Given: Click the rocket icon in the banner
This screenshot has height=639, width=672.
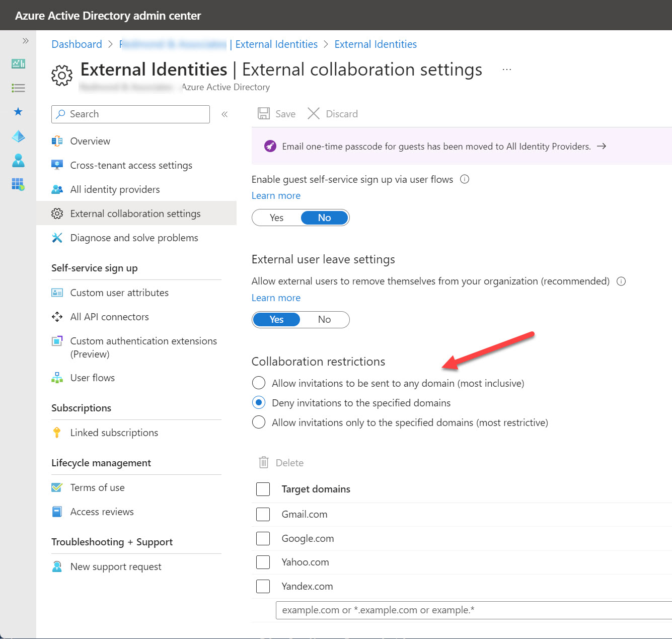Looking at the screenshot, I should pyautogui.click(x=270, y=147).
